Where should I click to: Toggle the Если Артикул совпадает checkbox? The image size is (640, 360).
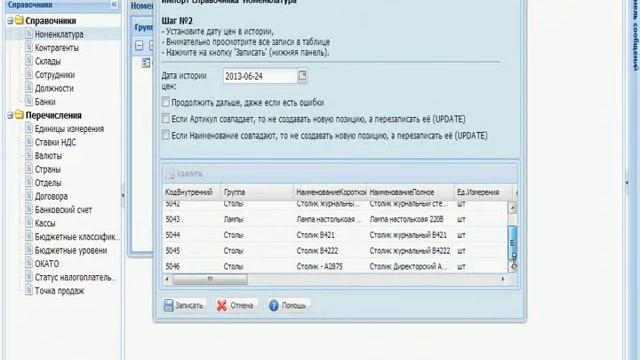(165, 118)
